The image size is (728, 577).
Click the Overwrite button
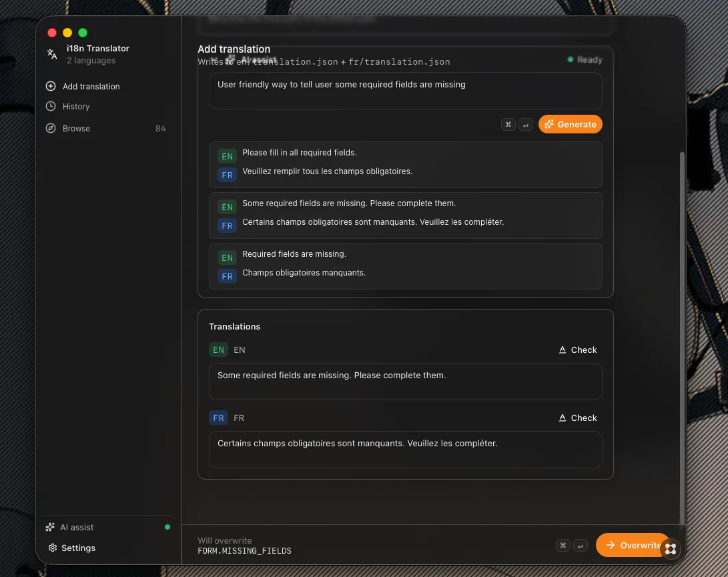tap(633, 545)
